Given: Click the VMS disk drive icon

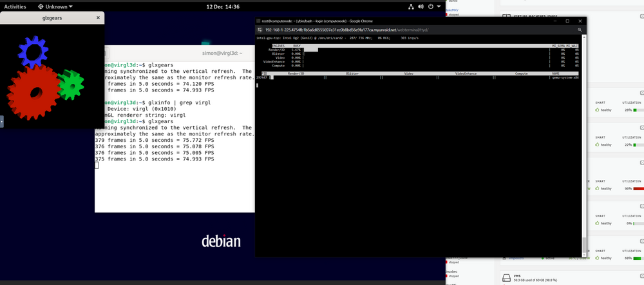Looking at the screenshot, I should [506, 278].
